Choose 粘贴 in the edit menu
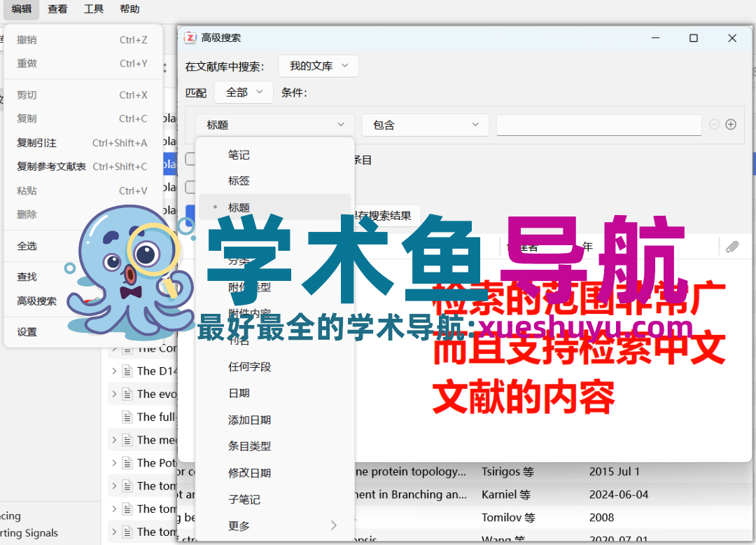This screenshot has width=756, height=545. coord(82,191)
